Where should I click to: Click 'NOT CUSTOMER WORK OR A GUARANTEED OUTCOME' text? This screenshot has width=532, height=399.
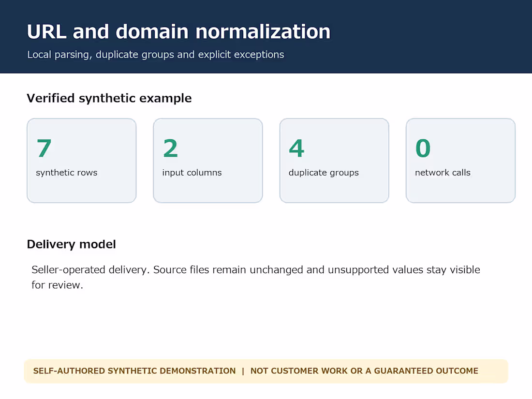pos(364,371)
